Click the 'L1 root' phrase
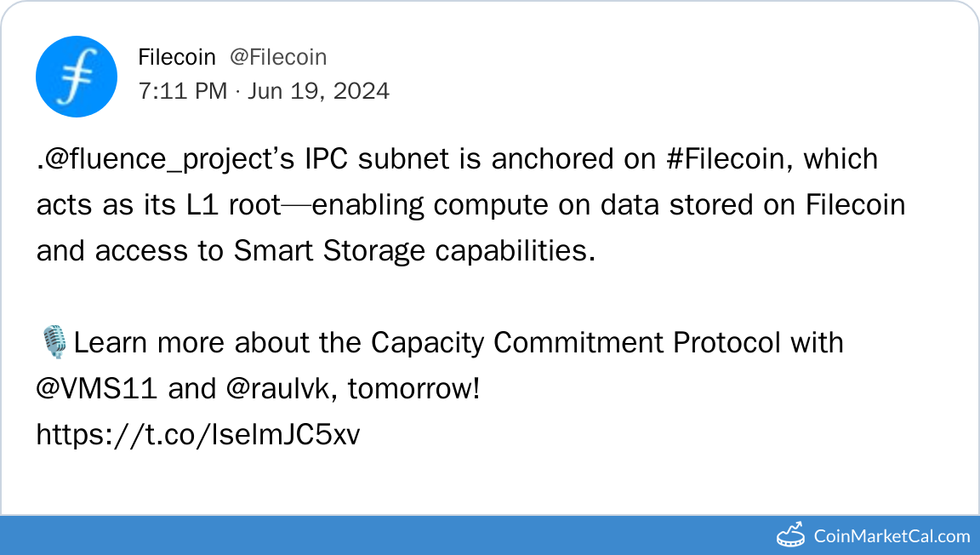 point(255,205)
